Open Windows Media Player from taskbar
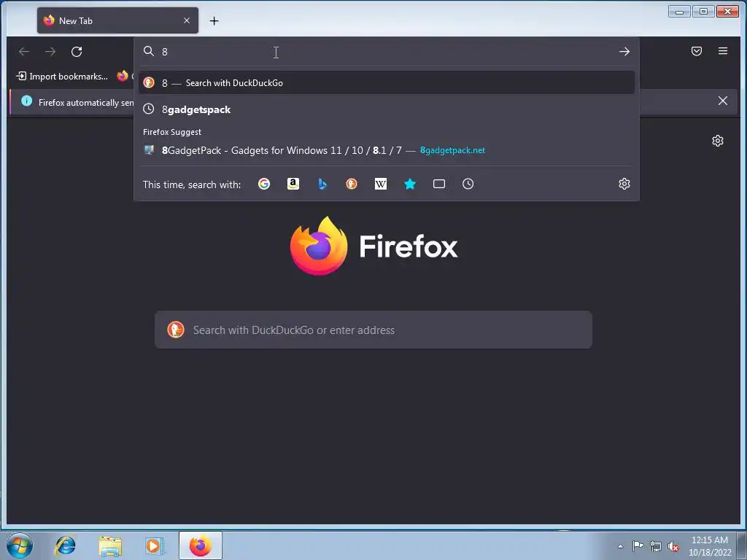Screen dimensions: 747x560 click(154, 545)
